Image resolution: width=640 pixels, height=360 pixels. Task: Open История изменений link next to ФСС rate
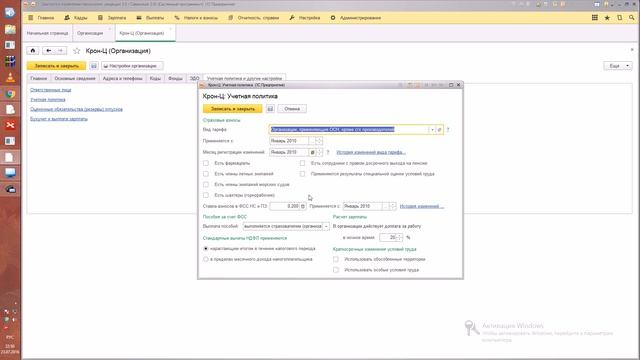(422, 206)
